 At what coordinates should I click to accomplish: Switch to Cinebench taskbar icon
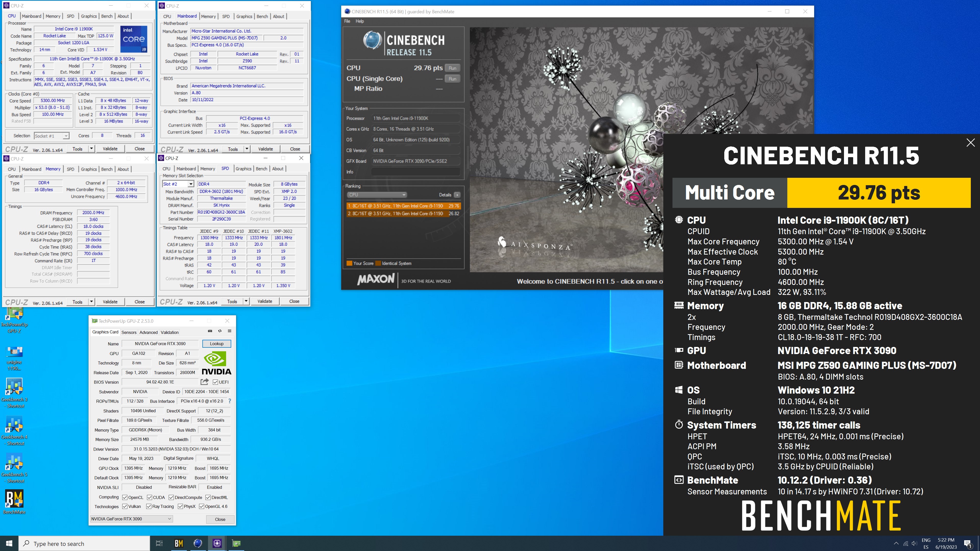(198, 543)
